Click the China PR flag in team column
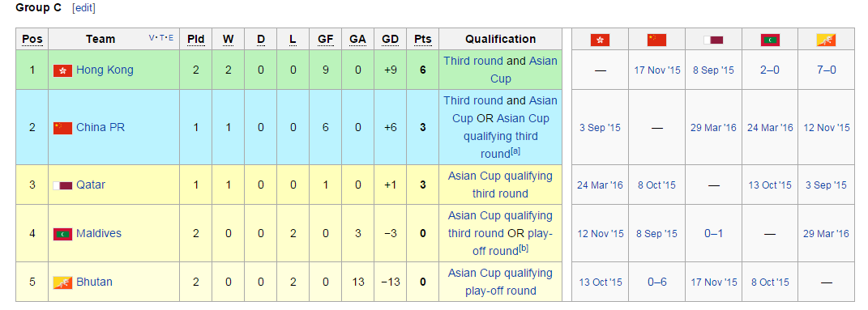Viewport: 868px width, 310px height. 62,128
